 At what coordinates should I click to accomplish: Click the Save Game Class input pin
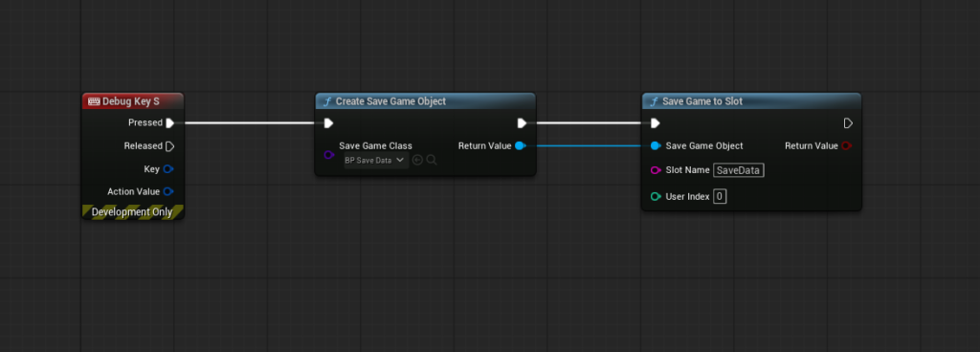click(329, 154)
